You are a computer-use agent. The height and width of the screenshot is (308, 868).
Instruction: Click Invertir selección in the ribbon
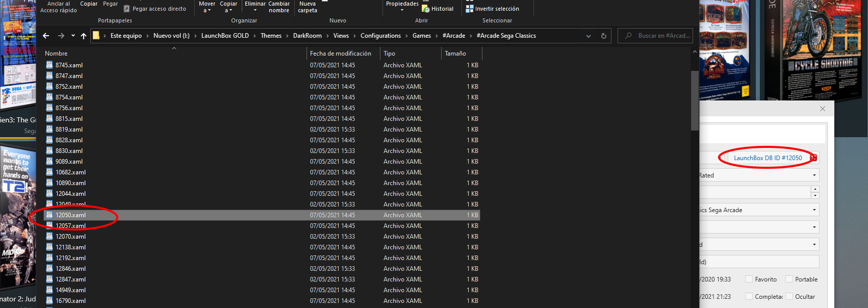[x=492, y=9]
